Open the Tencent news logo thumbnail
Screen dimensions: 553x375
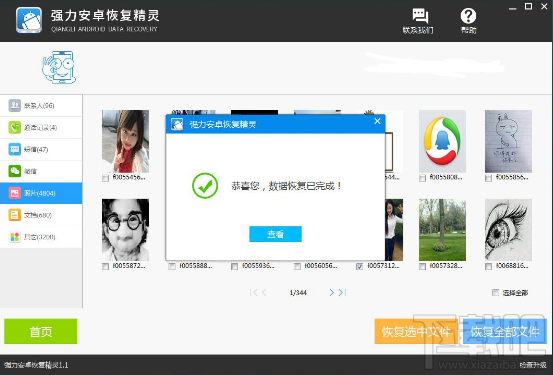(x=442, y=141)
